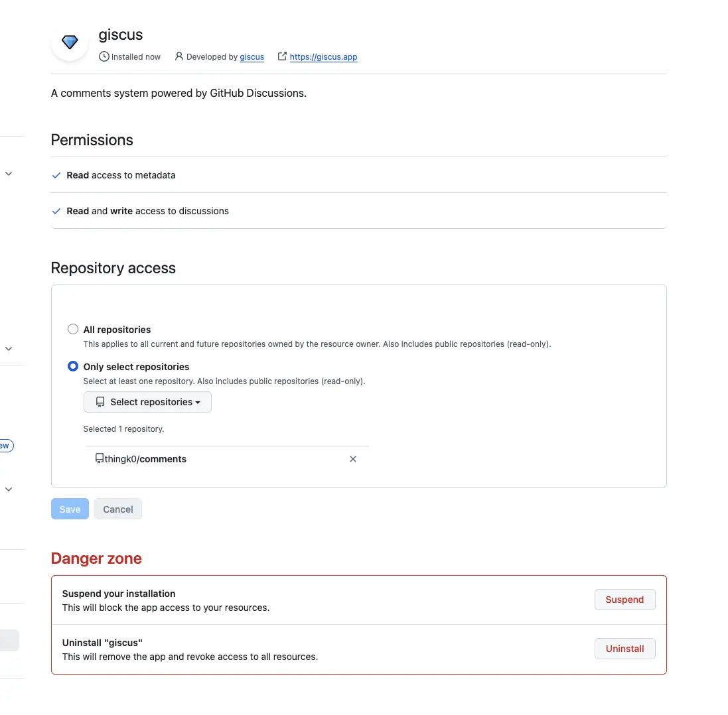Click the Uninstall button for giscus

click(624, 649)
